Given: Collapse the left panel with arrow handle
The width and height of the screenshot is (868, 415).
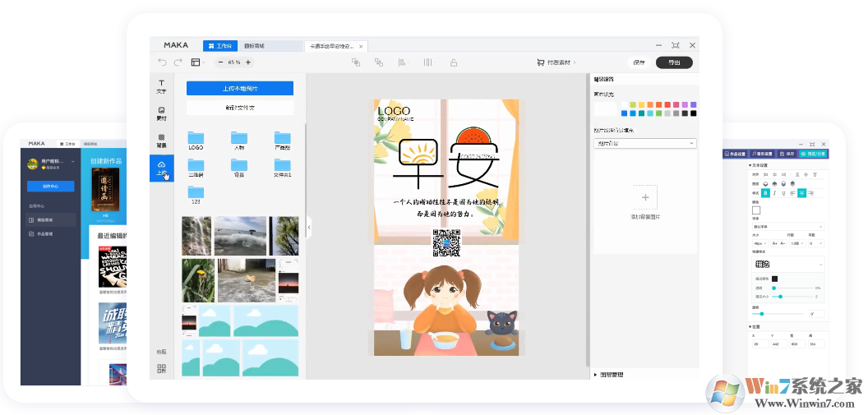Looking at the screenshot, I should pyautogui.click(x=309, y=226).
